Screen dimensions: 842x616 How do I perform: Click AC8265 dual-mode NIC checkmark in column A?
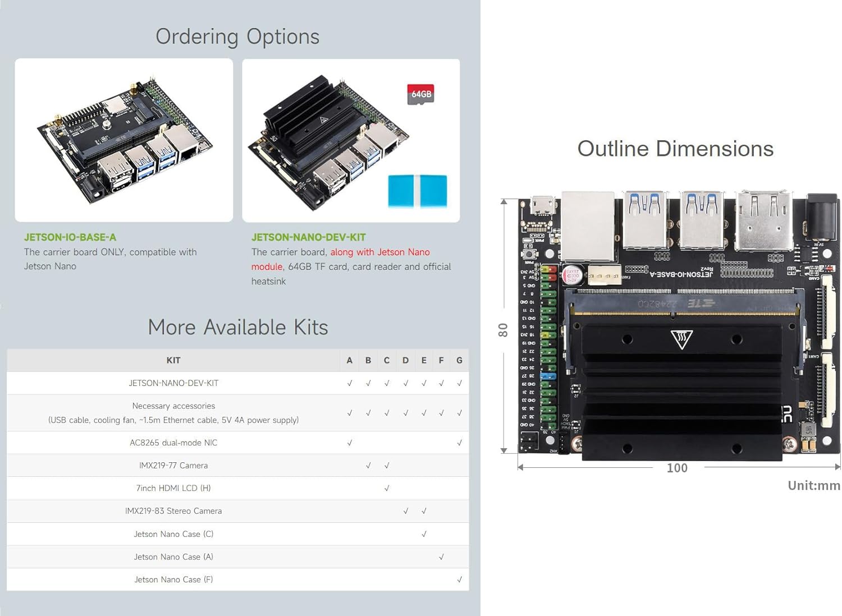click(350, 443)
